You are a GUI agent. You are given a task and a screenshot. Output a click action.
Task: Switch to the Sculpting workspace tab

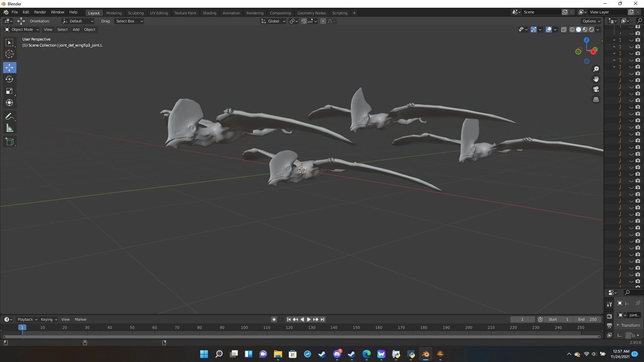[136, 13]
